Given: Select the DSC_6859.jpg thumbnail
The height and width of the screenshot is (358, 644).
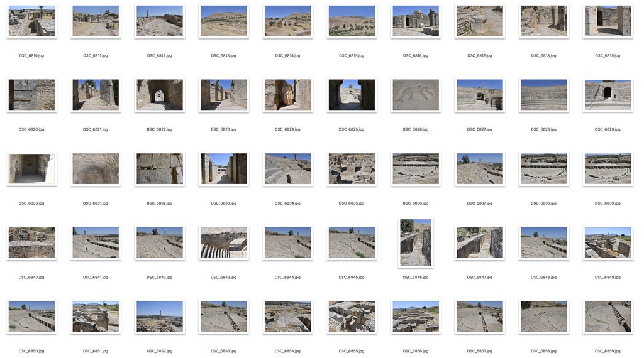Looking at the screenshot, I should click(x=608, y=316).
